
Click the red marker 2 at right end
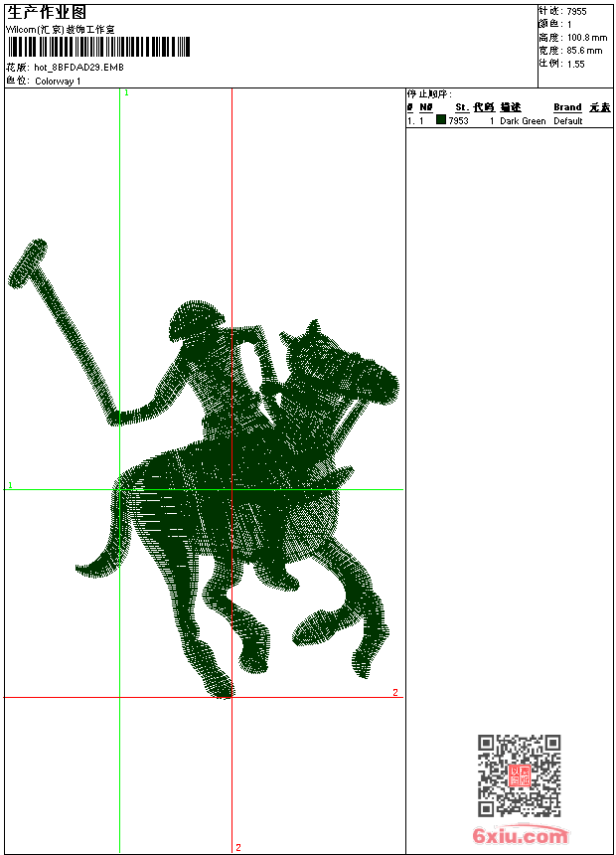[x=395, y=693]
